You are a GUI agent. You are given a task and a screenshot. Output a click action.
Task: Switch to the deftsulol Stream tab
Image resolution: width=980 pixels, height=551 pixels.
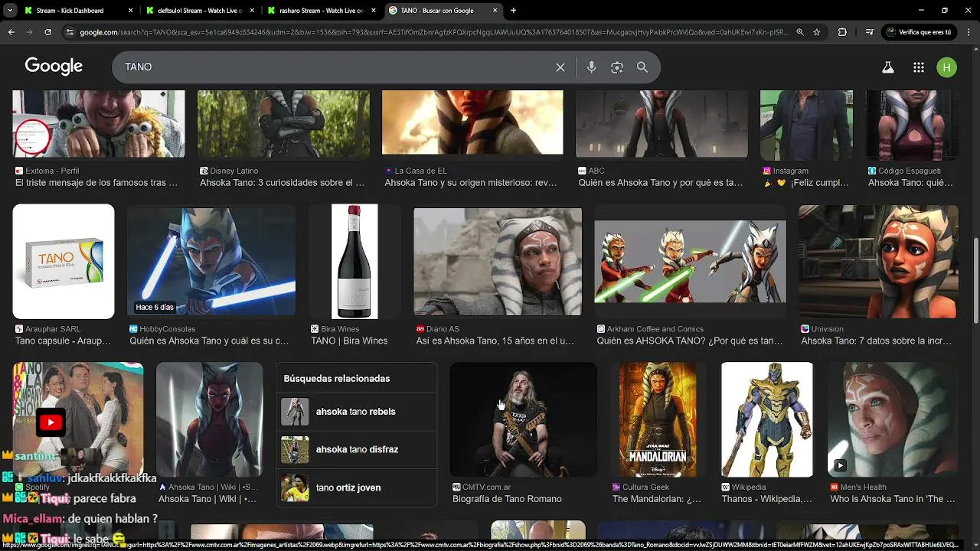(x=199, y=11)
